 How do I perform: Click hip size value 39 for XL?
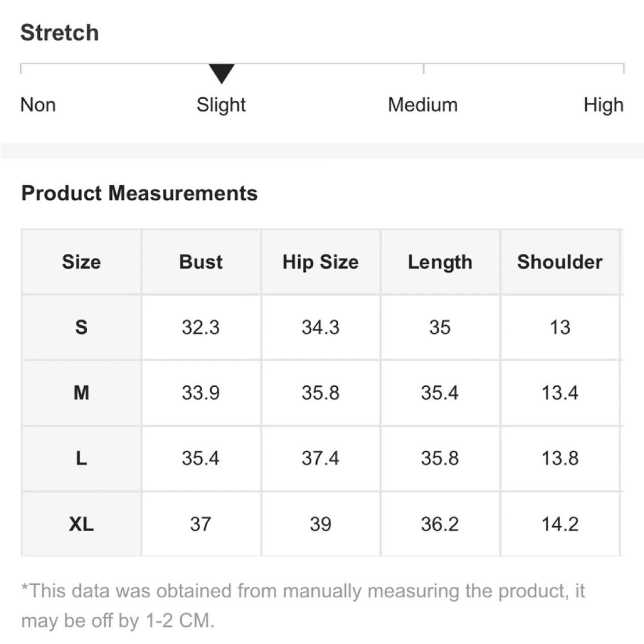[320, 524]
